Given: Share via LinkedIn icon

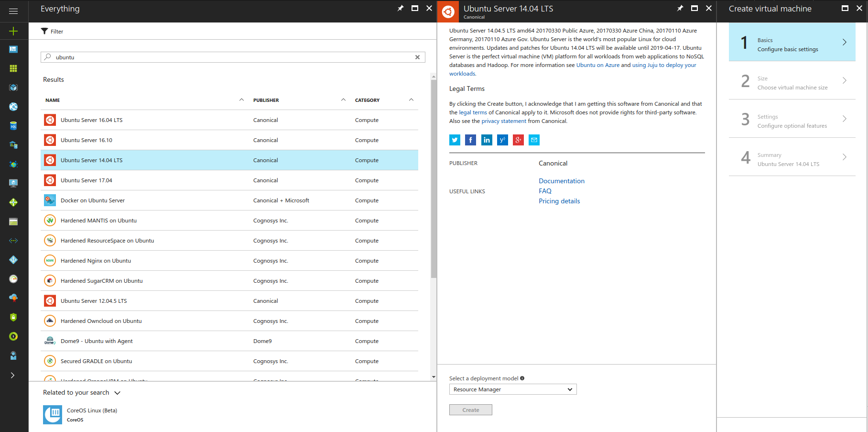Looking at the screenshot, I should [487, 140].
